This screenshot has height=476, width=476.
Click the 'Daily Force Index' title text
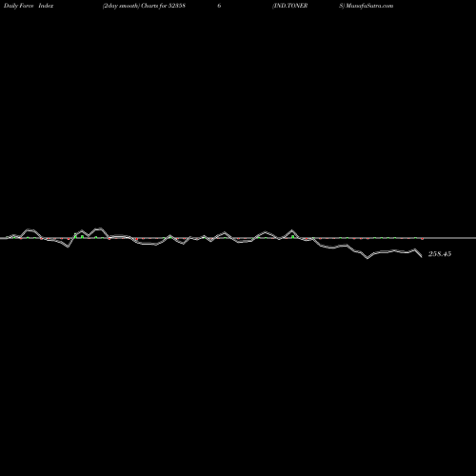coord(29,6)
